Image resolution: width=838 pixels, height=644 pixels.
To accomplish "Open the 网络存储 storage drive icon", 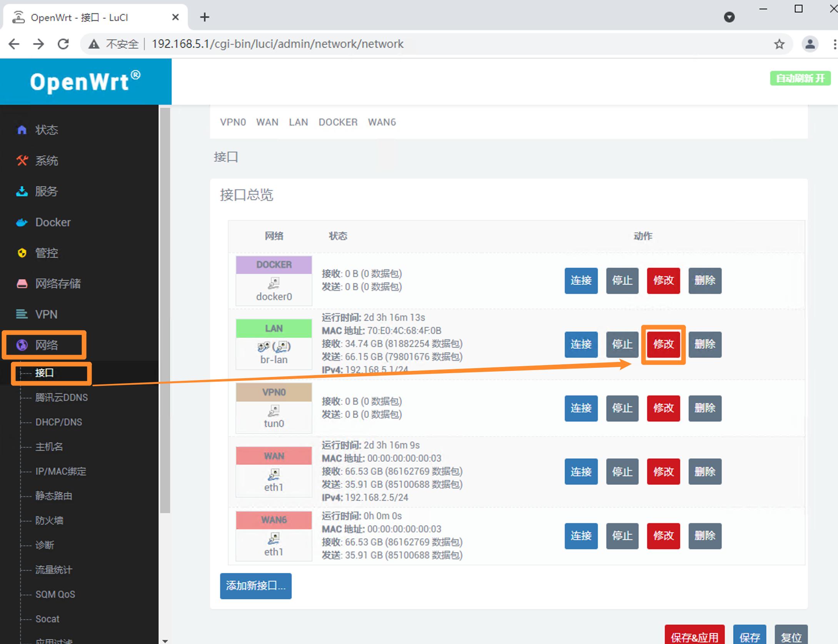I will pos(22,284).
